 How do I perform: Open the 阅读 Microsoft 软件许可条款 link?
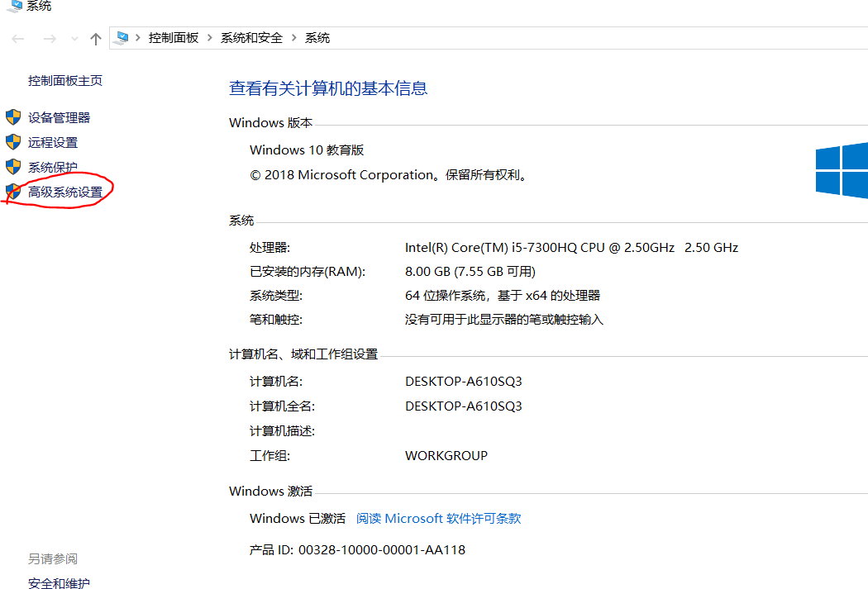438,519
